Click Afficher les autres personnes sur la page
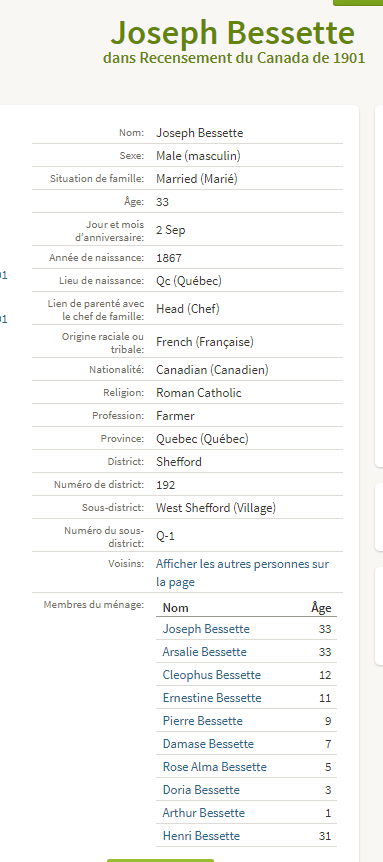Screen dimensions: 383x862 pyautogui.click(x=242, y=573)
